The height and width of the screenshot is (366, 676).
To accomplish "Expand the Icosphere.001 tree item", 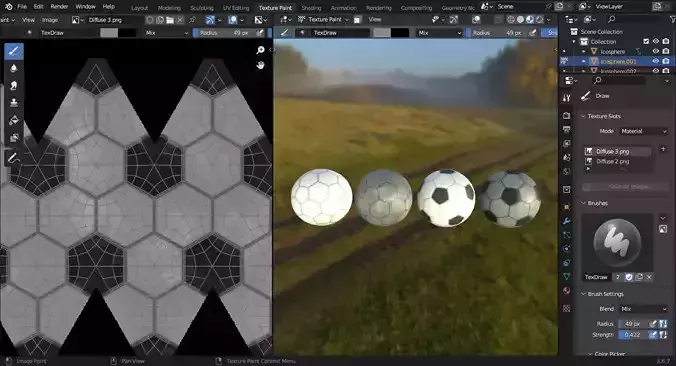I will pos(584,61).
